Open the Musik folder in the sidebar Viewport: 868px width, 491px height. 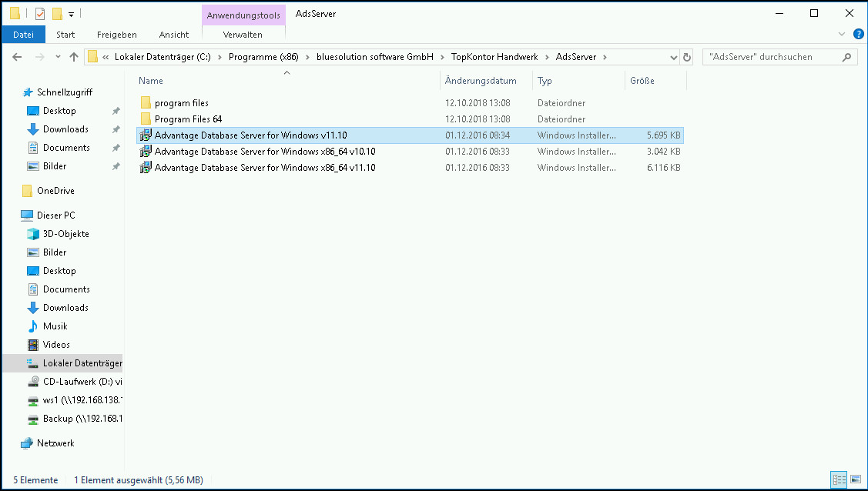(x=55, y=326)
